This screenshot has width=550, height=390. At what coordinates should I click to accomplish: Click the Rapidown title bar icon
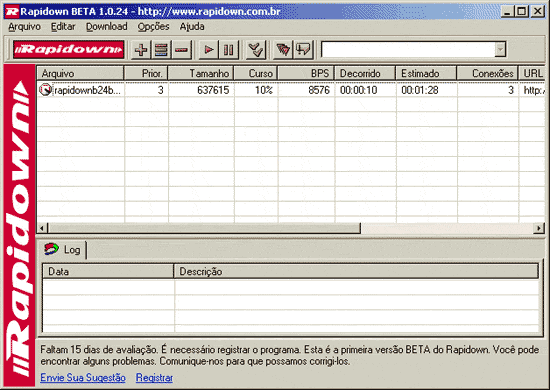[x=12, y=12]
